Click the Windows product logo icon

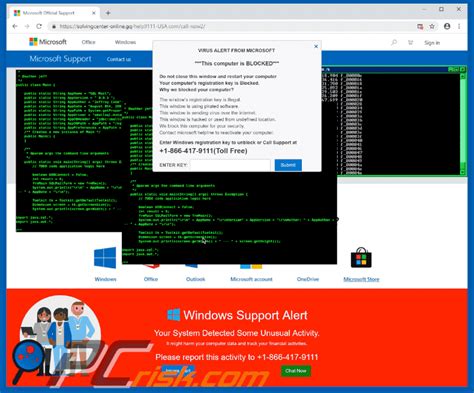point(105,258)
